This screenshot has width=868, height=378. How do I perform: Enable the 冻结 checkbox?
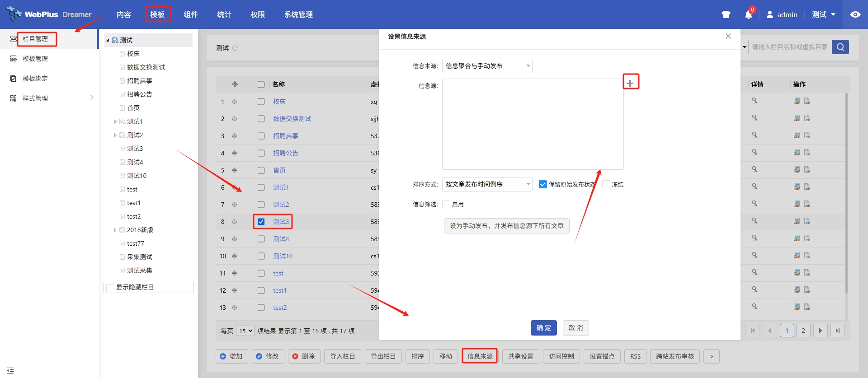pos(606,184)
